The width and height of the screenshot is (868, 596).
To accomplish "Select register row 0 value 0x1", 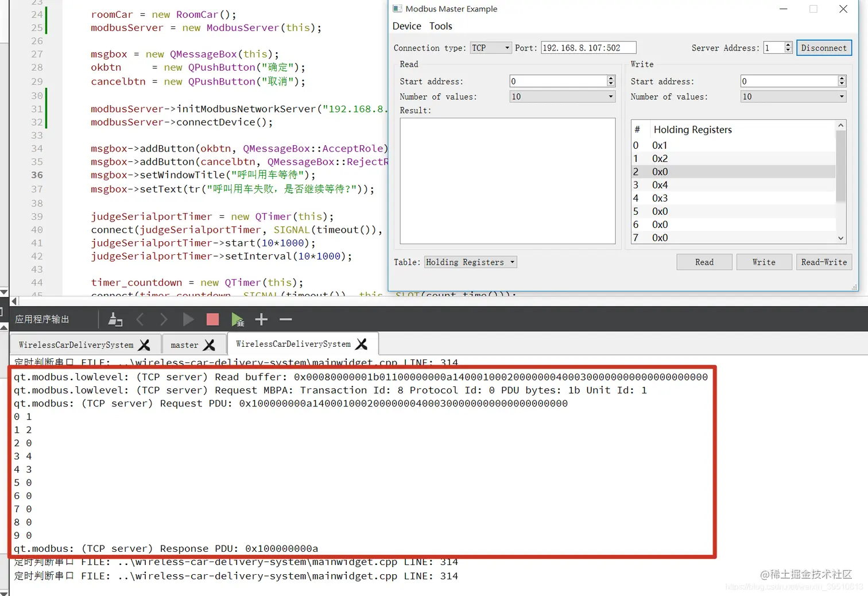I will 733,145.
